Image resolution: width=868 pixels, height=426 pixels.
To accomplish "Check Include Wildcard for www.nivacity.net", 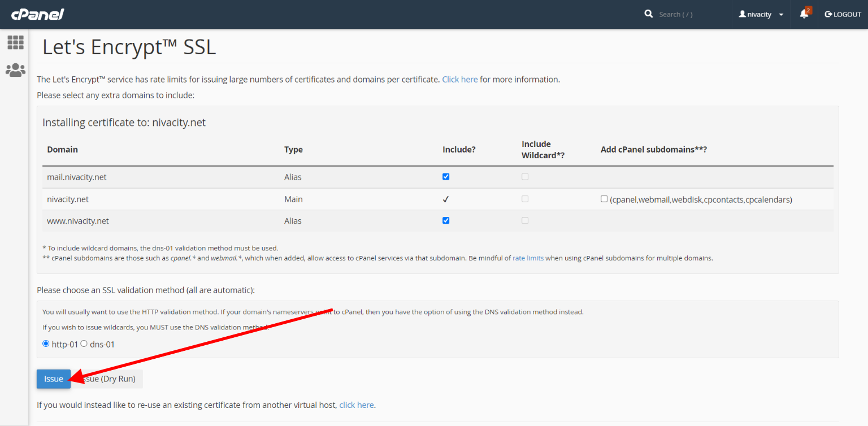I will click(524, 220).
